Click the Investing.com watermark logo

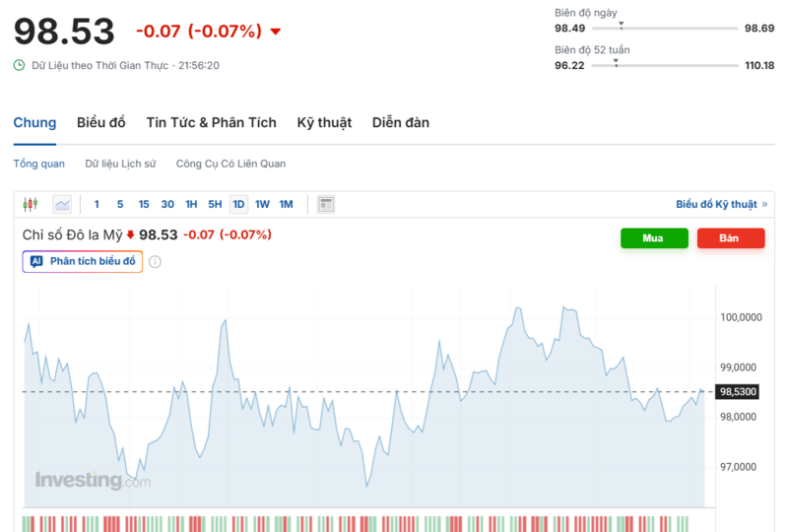pyautogui.click(x=93, y=481)
